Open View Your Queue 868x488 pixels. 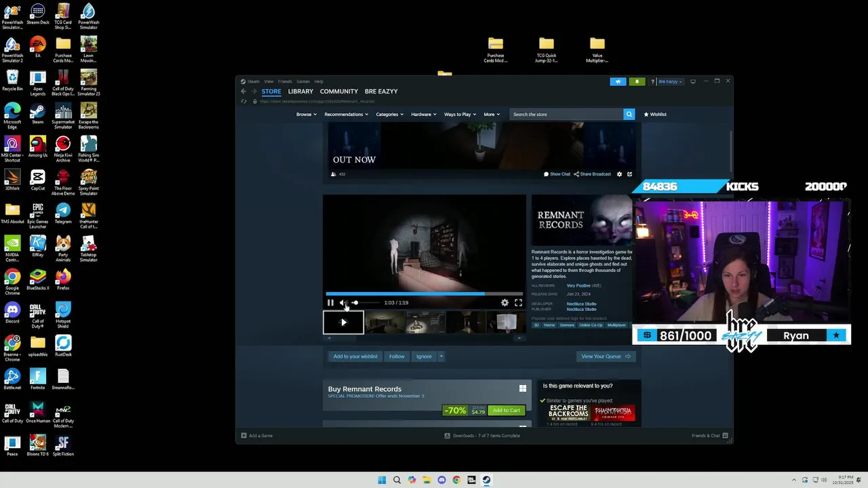tap(606, 357)
